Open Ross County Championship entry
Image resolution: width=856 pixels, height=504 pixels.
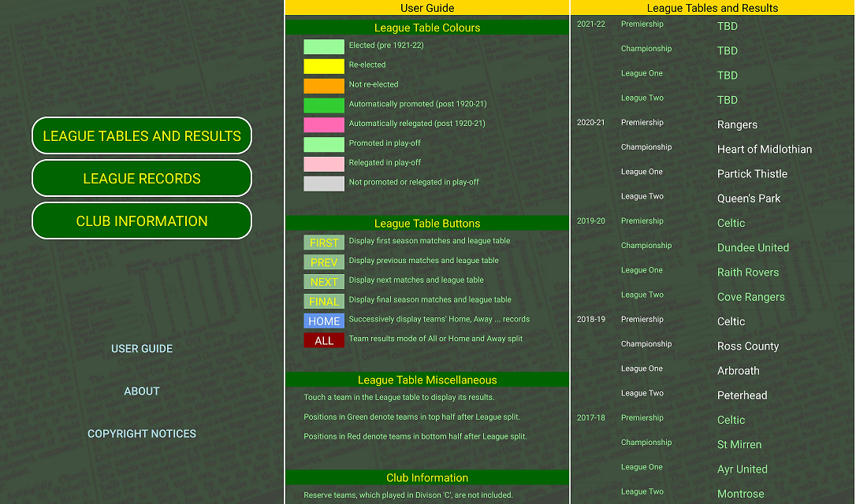click(x=713, y=346)
